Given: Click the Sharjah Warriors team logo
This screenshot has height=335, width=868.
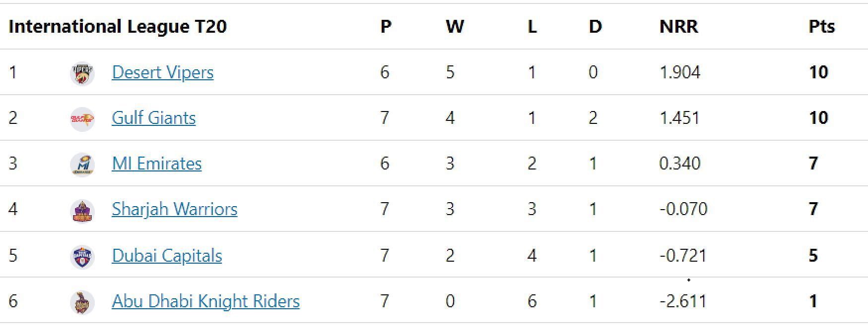Looking at the screenshot, I should point(82,211).
